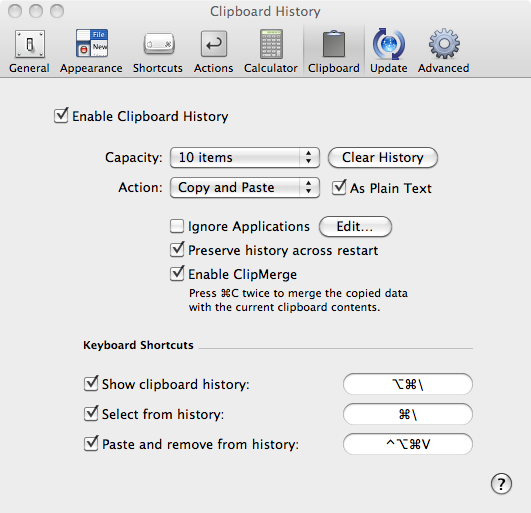Click the round help question mark button
The width and height of the screenshot is (531, 513).
[x=501, y=484]
